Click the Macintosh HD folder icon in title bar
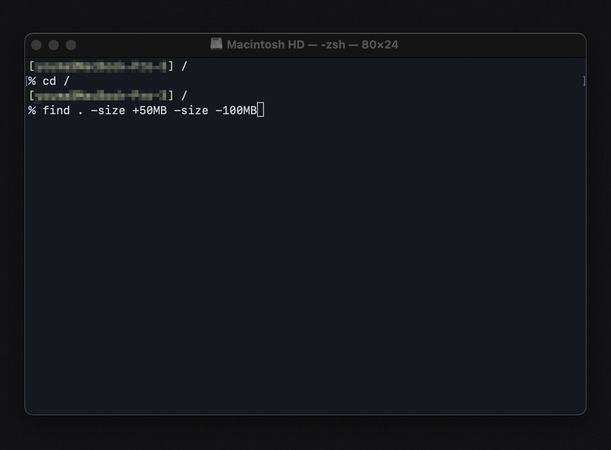Screen dimensions: 611x450 (216, 45)
